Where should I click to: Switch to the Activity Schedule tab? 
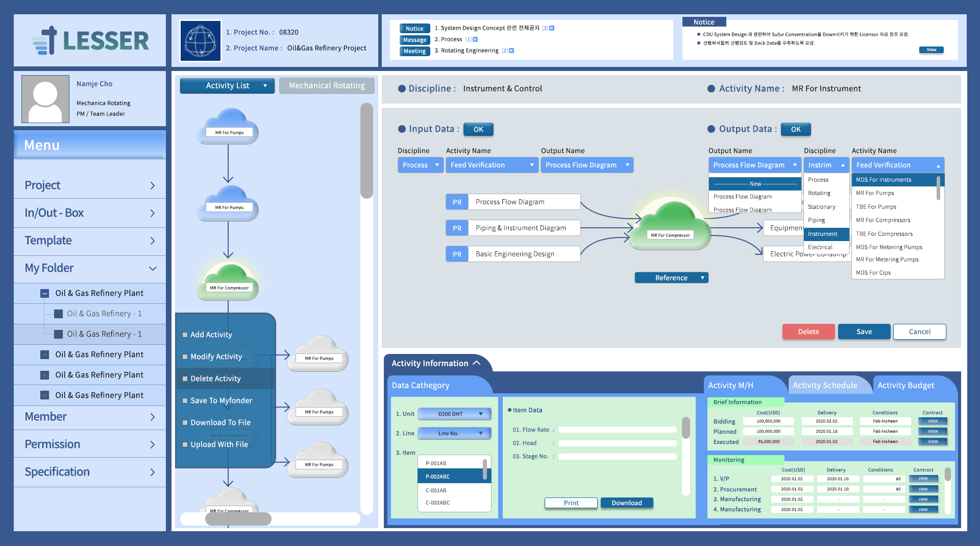[x=825, y=386]
